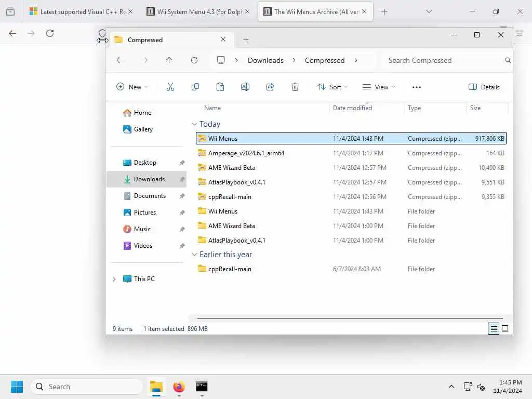Open Videos in the navigation pane
This screenshot has height=399, width=532.
click(x=146, y=246)
